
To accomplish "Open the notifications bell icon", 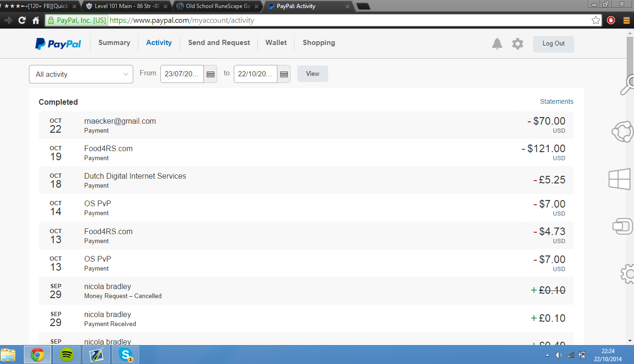I will click(x=497, y=44).
